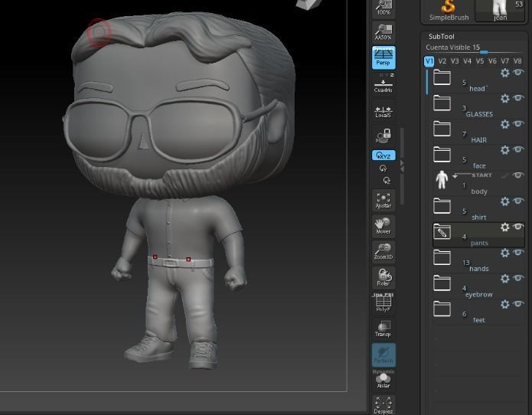This screenshot has width=532, height=415.
Task: Select the Zoom3D tool
Action: [x=383, y=252]
